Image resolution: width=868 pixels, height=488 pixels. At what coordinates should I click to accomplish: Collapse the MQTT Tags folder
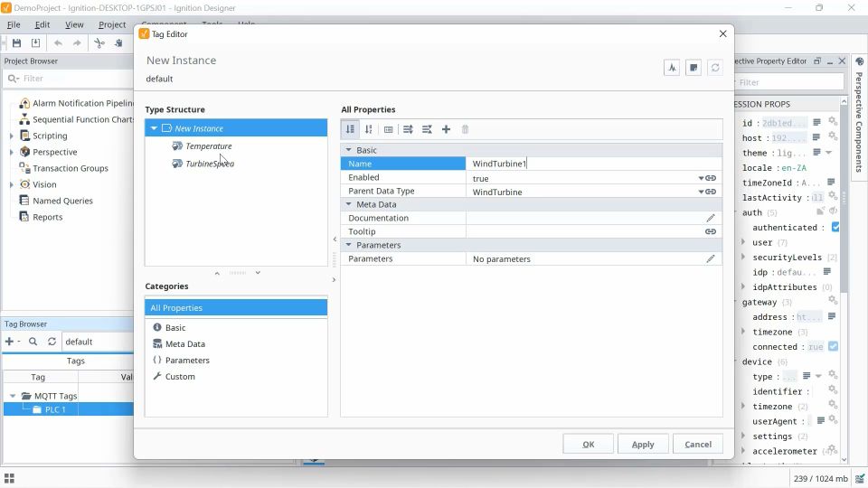[x=12, y=396]
